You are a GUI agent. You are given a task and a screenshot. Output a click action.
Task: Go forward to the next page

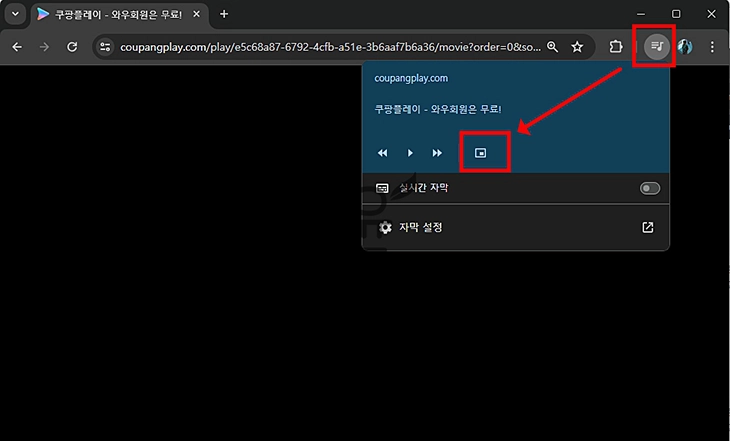tap(44, 47)
